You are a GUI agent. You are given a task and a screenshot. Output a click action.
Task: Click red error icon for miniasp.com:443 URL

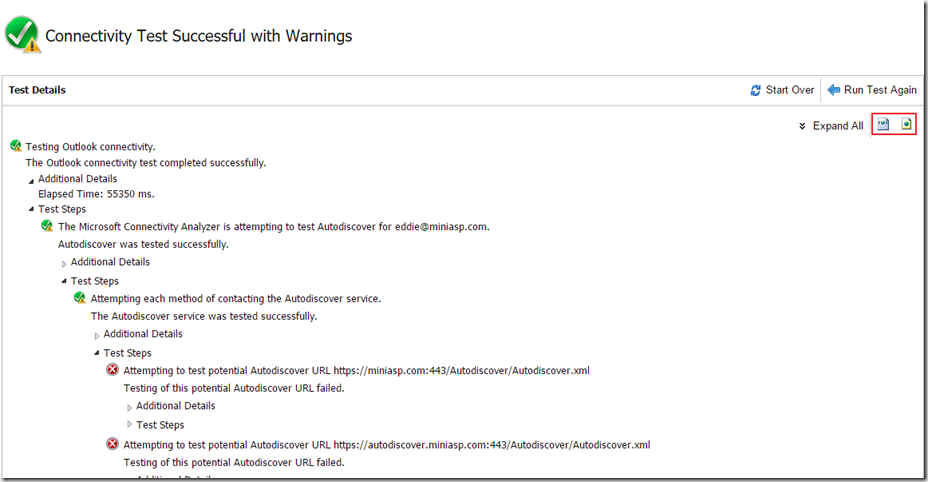coord(113,370)
